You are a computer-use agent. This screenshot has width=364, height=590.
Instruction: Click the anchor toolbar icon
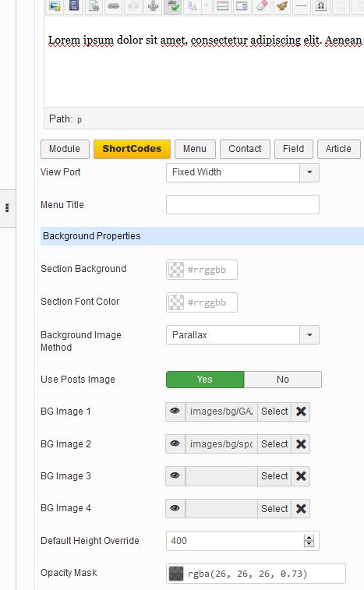click(x=153, y=6)
